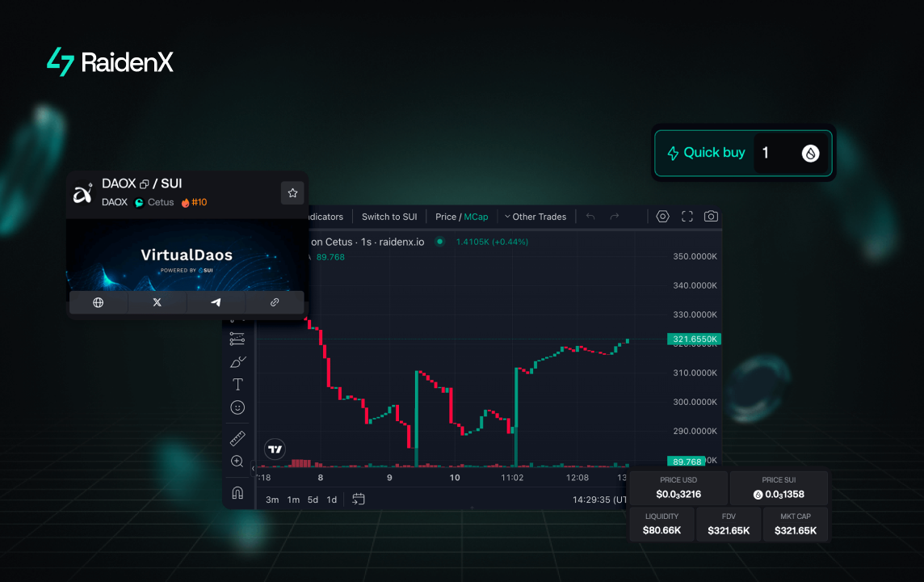Open the emoji sticker tool

[237, 407]
